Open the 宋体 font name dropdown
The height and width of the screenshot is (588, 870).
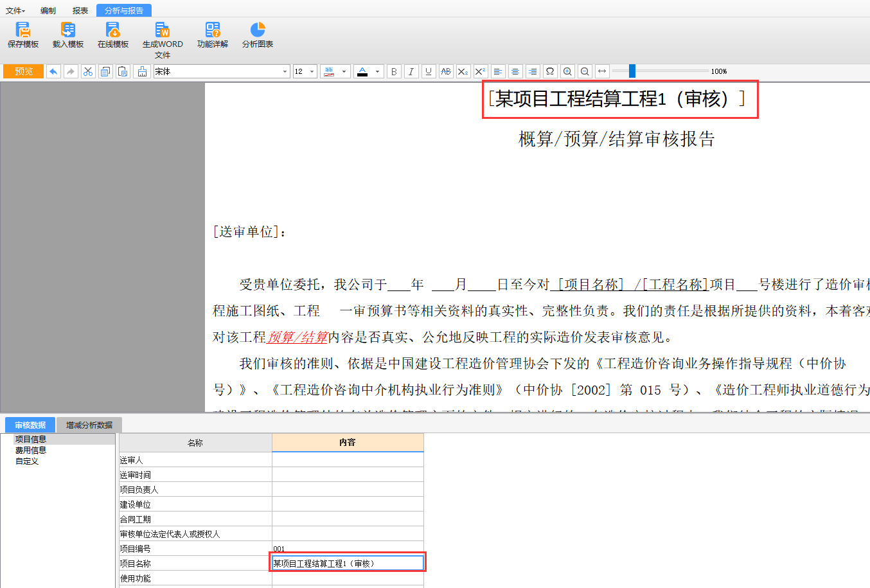pyautogui.click(x=285, y=71)
